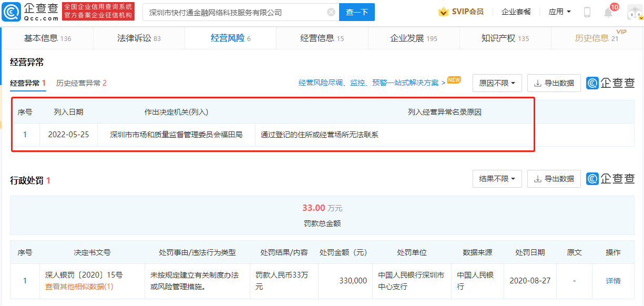Expand the 结果不限 filter dropdown
The width and height of the screenshot is (644, 306).
tap(497, 179)
